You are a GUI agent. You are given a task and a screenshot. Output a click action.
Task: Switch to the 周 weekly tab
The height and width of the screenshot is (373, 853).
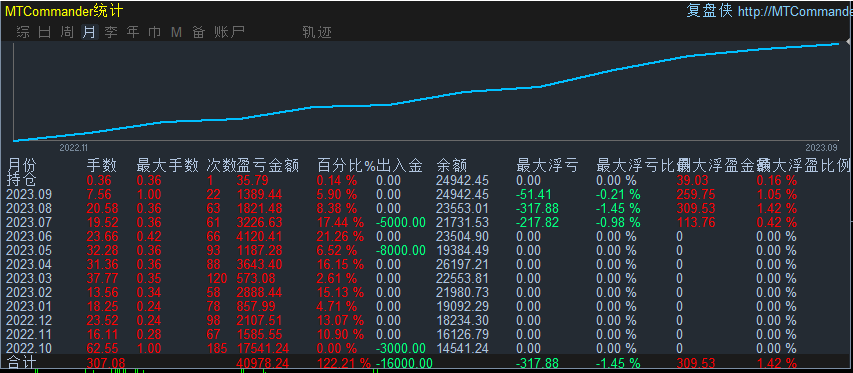67,32
